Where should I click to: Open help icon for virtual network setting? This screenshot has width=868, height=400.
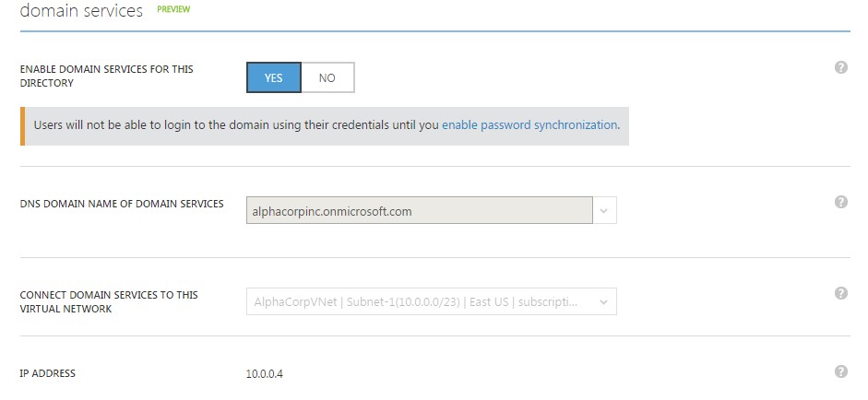841,293
